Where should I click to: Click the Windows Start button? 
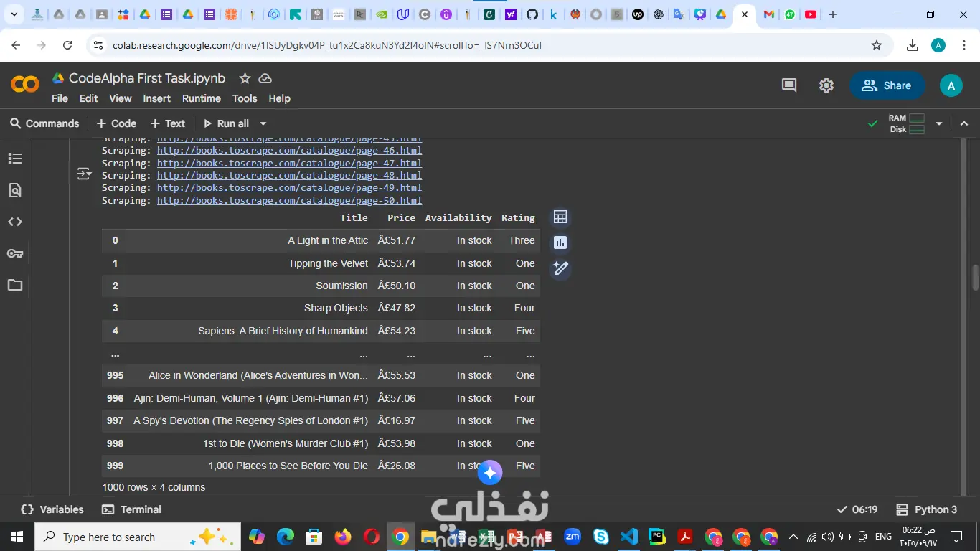tap(17, 537)
